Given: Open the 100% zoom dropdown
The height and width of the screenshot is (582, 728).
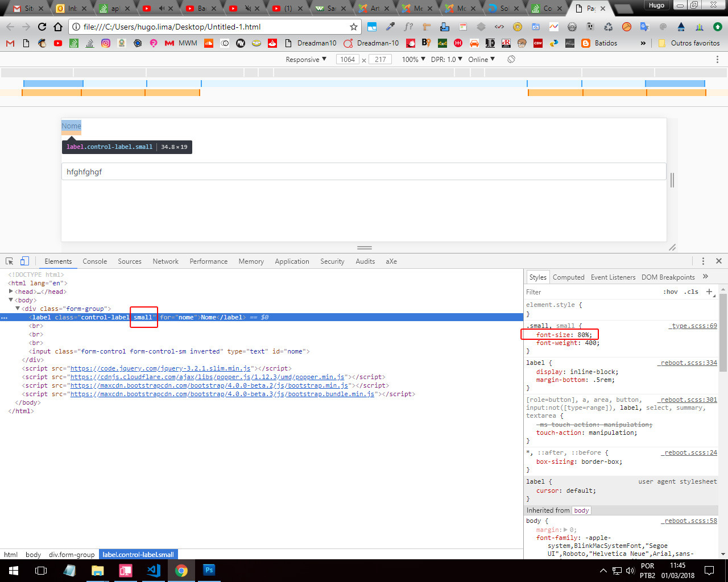Looking at the screenshot, I should click(413, 59).
